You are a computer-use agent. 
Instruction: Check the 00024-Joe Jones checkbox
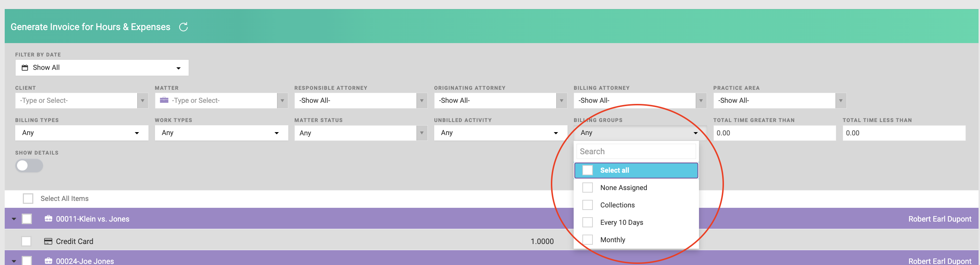click(x=27, y=261)
